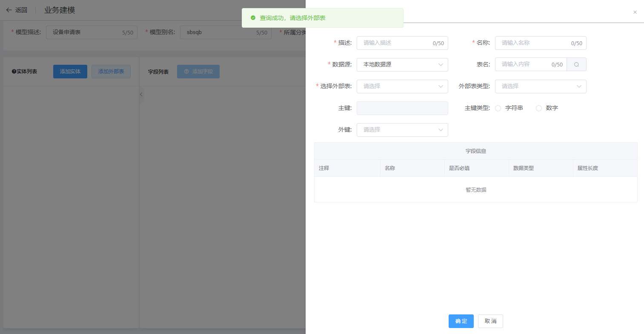Select the 字符串 primary key type

(x=498, y=108)
